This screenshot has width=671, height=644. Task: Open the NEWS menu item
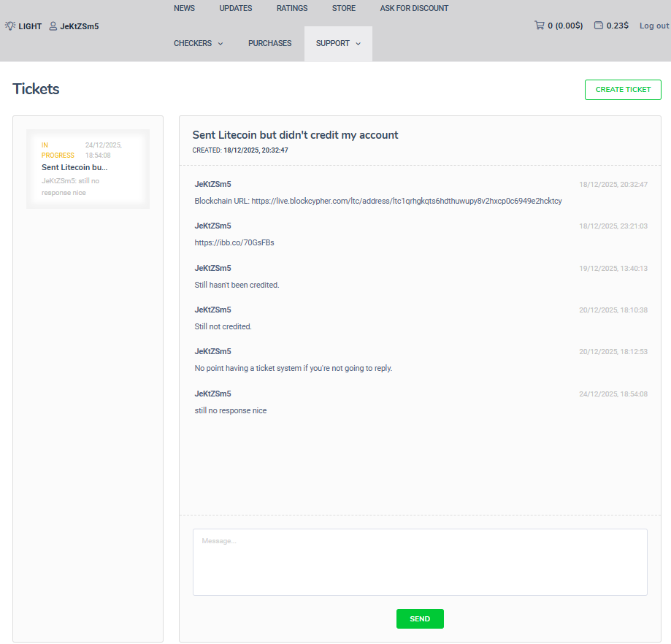click(x=184, y=9)
